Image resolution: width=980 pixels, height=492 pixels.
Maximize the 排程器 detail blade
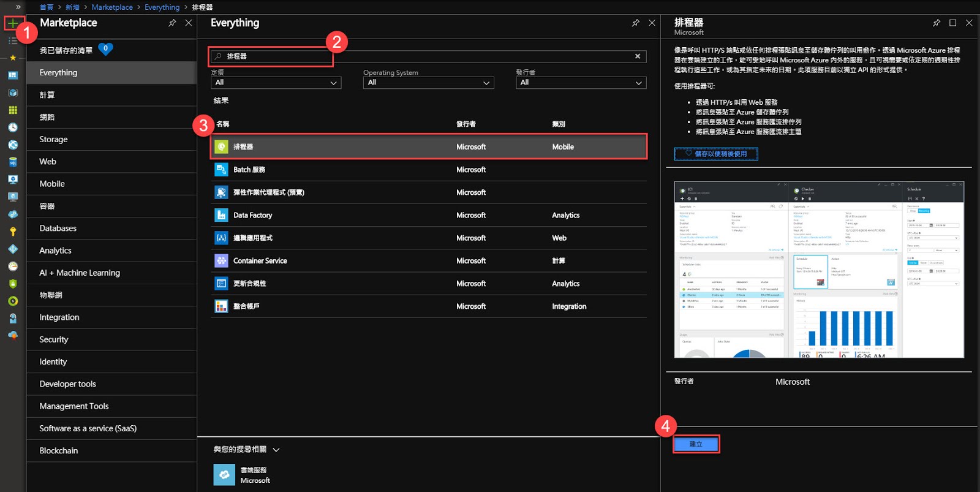(x=952, y=23)
